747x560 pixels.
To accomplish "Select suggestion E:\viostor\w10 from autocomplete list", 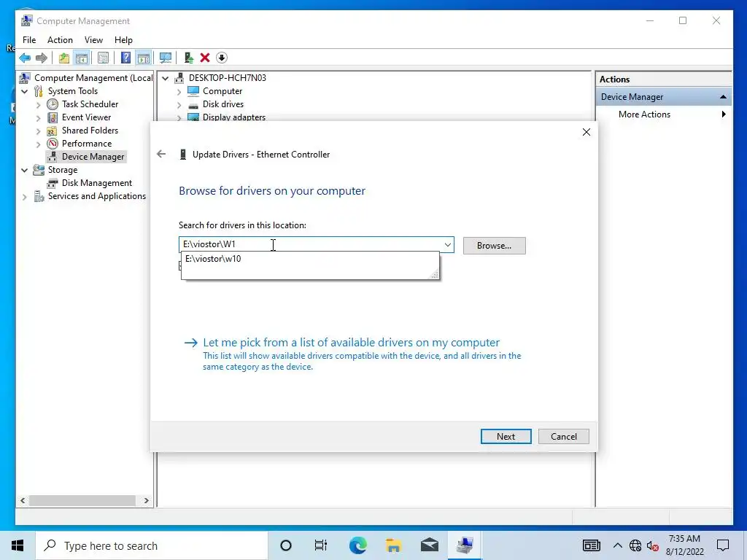I will coord(310,259).
